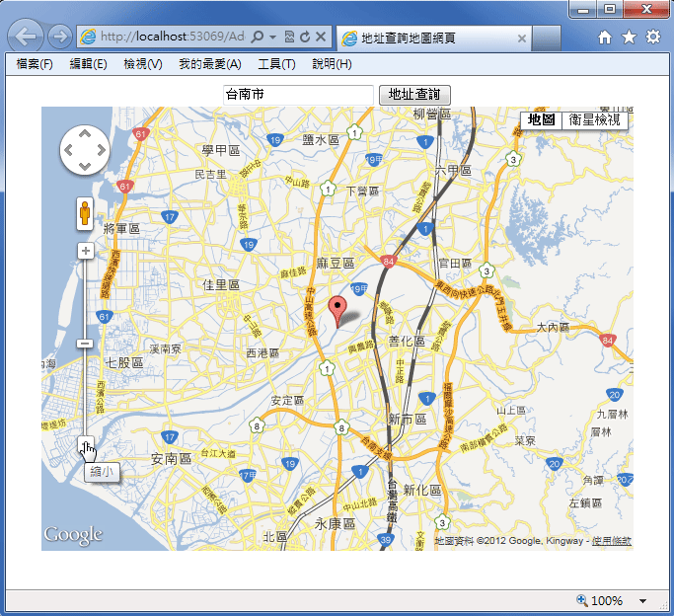Screen dimensions: 674x616
Task: Open the 我的最愛(A) menu
Action: (x=210, y=64)
